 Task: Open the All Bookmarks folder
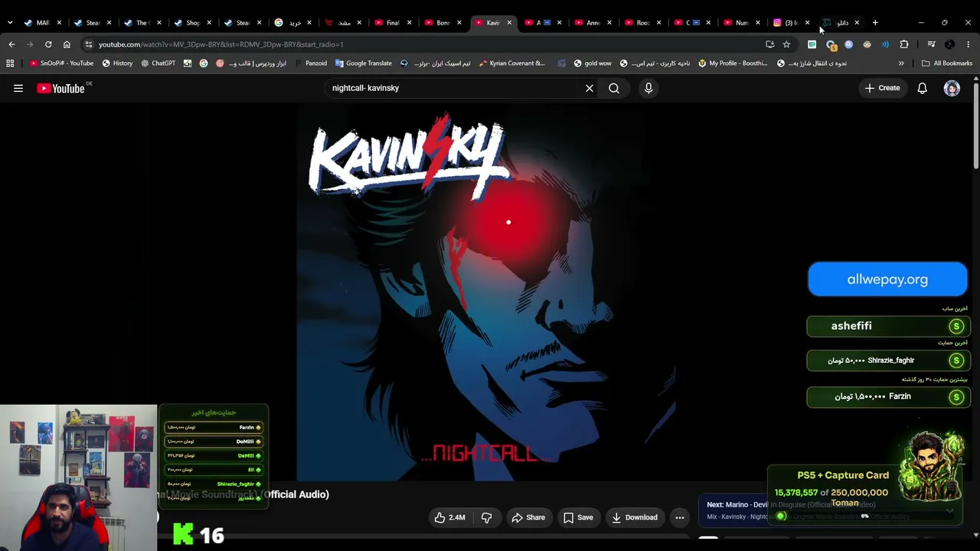946,64
